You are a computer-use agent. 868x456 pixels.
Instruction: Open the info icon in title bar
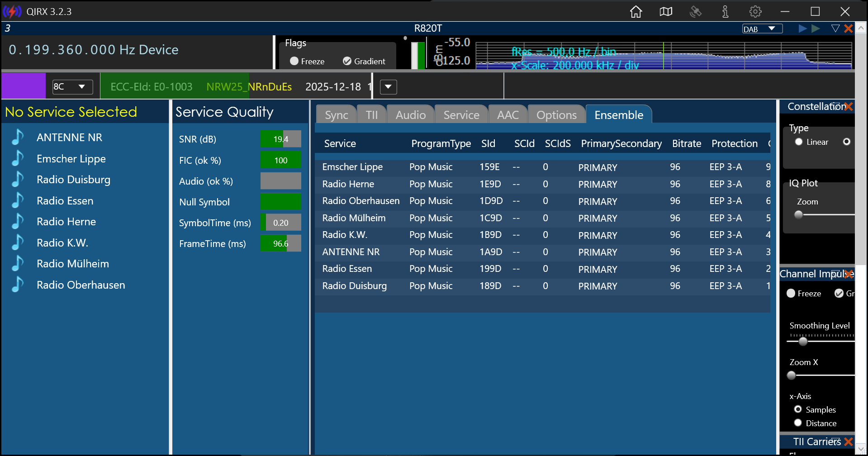[x=725, y=12]
